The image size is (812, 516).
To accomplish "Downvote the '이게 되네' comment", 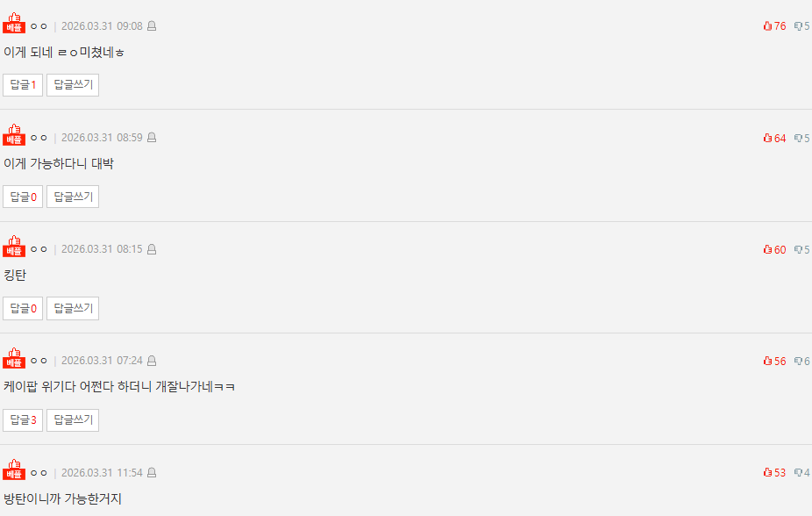I will pyautogui.click(x=802, y=26).
